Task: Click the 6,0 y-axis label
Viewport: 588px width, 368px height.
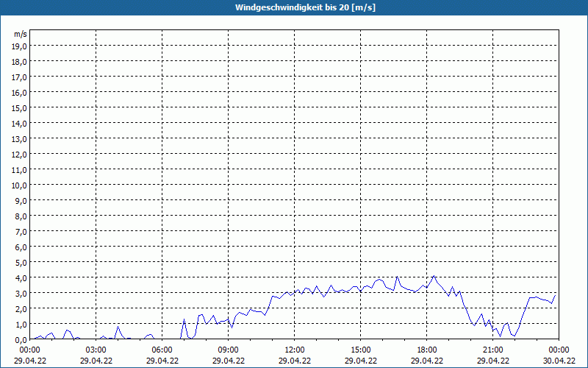Action: point(22,247)
